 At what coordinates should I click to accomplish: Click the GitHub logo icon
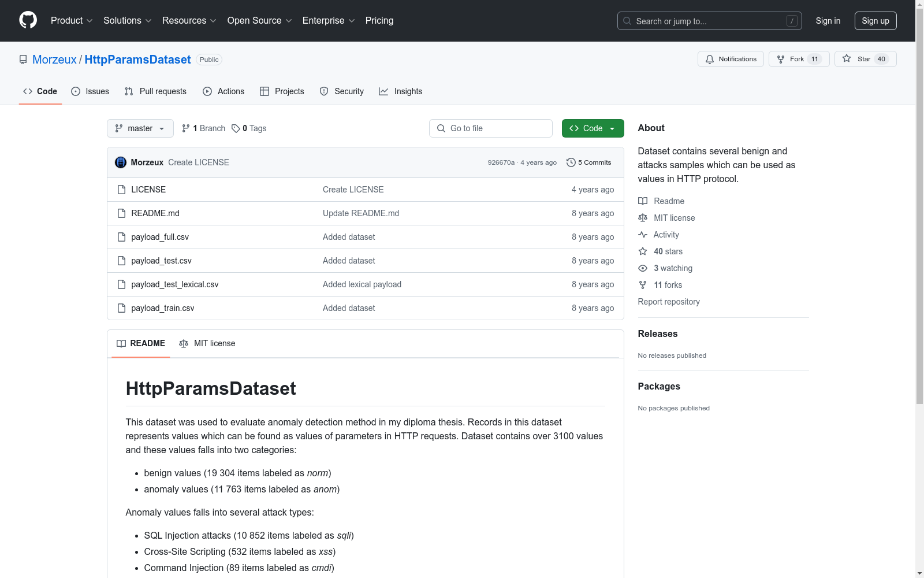pos(28,20)
